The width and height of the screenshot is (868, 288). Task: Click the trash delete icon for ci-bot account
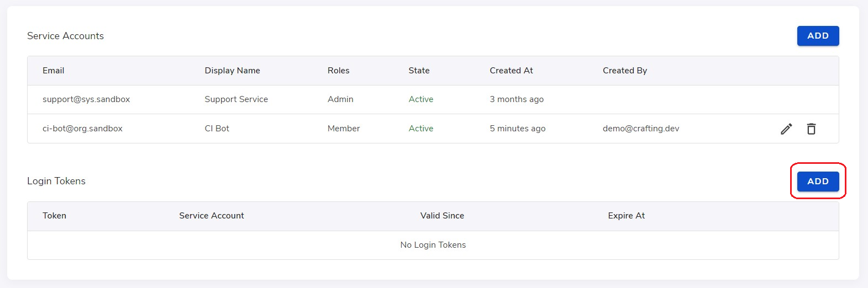[x=811, y=129]
